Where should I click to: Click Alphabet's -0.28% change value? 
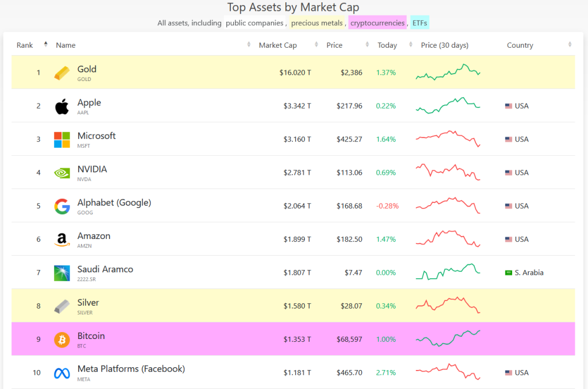click(x=388, y=206)
